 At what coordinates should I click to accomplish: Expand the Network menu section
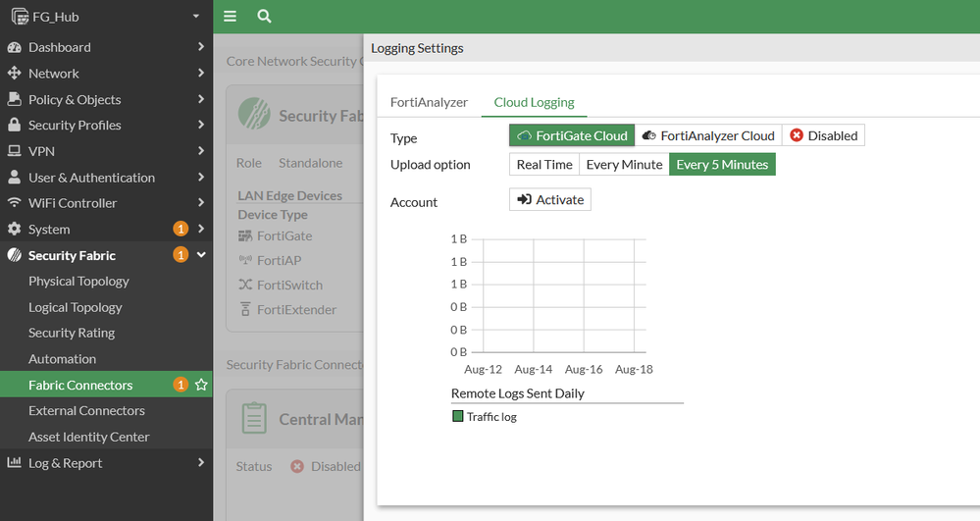(x=106, y=74)
